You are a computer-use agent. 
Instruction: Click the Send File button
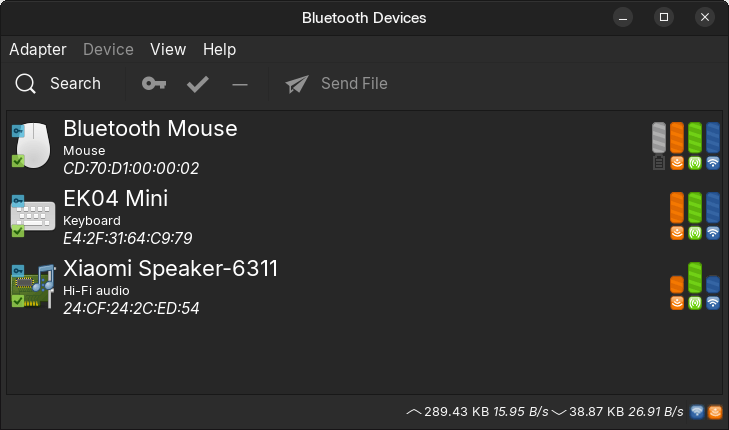tap(337, 84)
